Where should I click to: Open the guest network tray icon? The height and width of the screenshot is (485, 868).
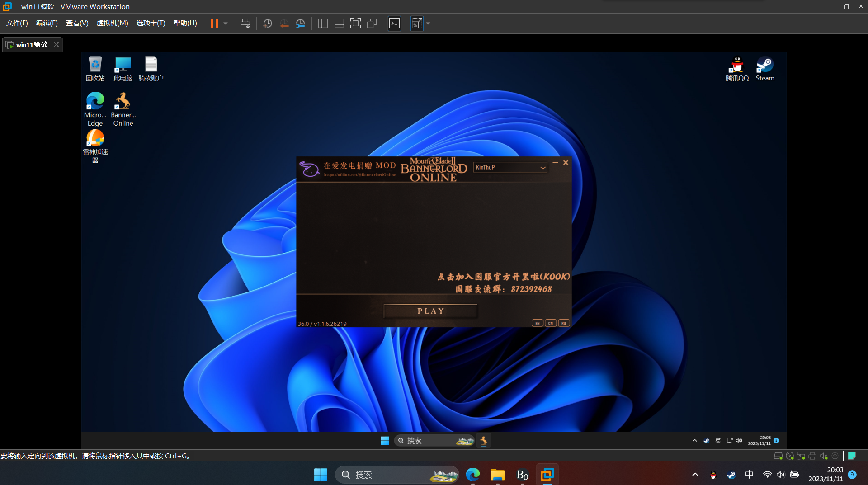pos(730,441)
